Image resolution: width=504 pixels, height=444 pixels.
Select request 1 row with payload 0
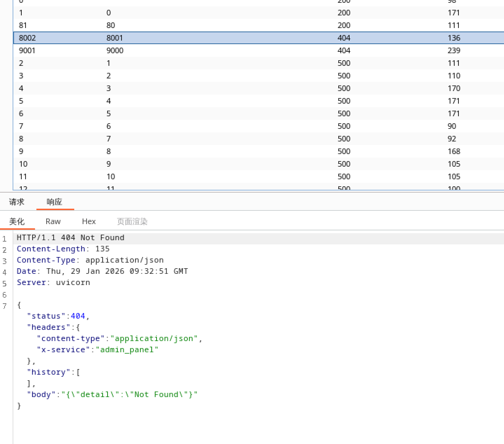[x=109, y=13]
